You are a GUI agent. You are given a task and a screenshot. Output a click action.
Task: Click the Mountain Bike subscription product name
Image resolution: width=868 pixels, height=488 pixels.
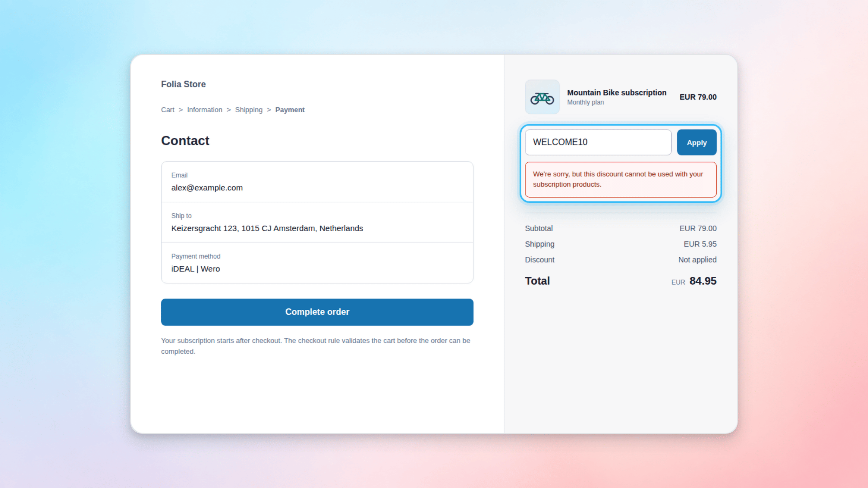click(x=617, y=92)
